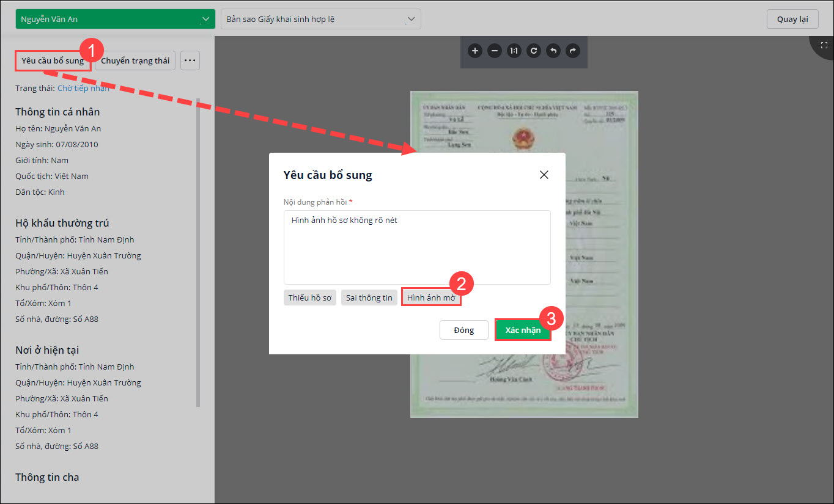This screenshot has height=504, width=834.
Task: Click the Họ tên: Nguyễn Văn An line
Action: point(58,128)
